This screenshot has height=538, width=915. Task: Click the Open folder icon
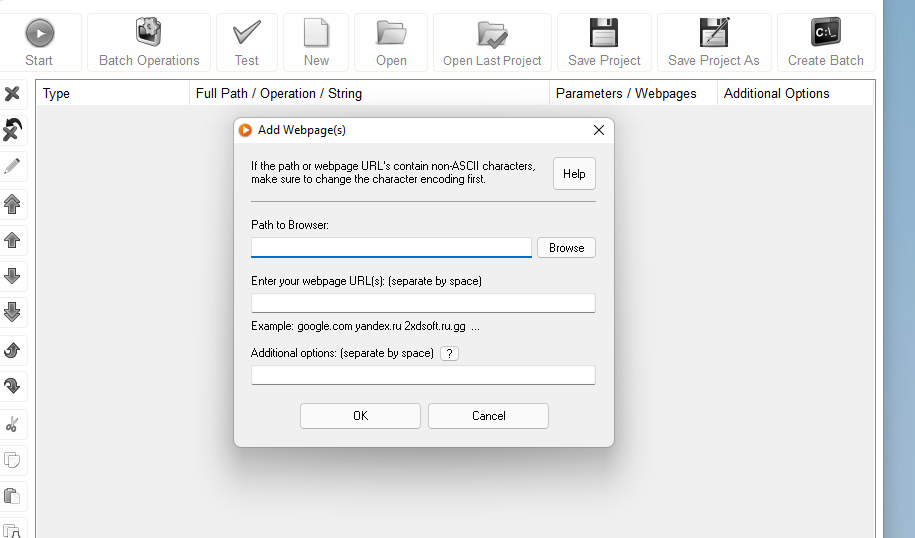(x=391, y=34)
